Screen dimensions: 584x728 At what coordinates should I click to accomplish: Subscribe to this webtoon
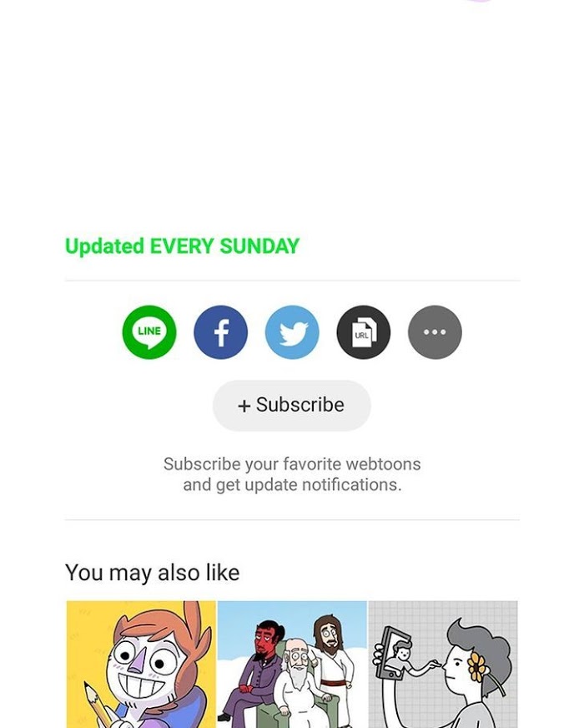pyautogui.click(x=292, y=405)
